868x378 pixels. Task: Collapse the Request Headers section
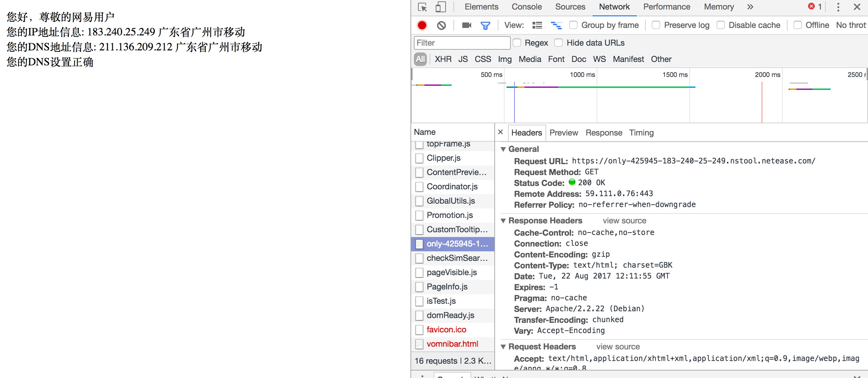tap(503, 347)
